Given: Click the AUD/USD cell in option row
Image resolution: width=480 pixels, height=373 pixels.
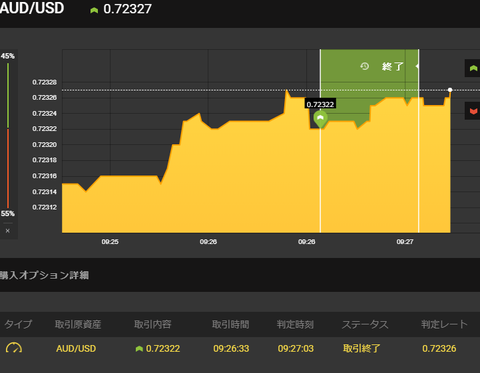Looking at the screenshot, I should pyautogui.click(x=76, y=349).
